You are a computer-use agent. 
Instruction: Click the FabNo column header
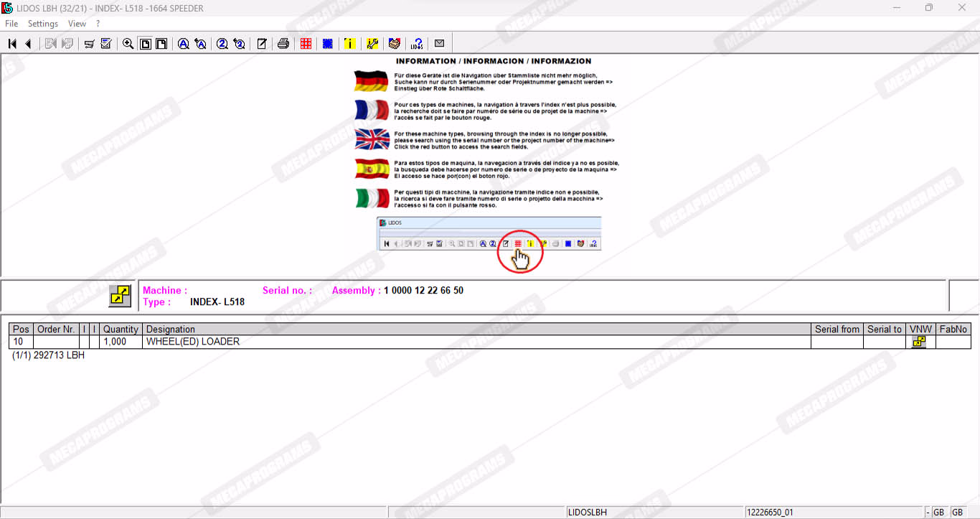[953, 329]
